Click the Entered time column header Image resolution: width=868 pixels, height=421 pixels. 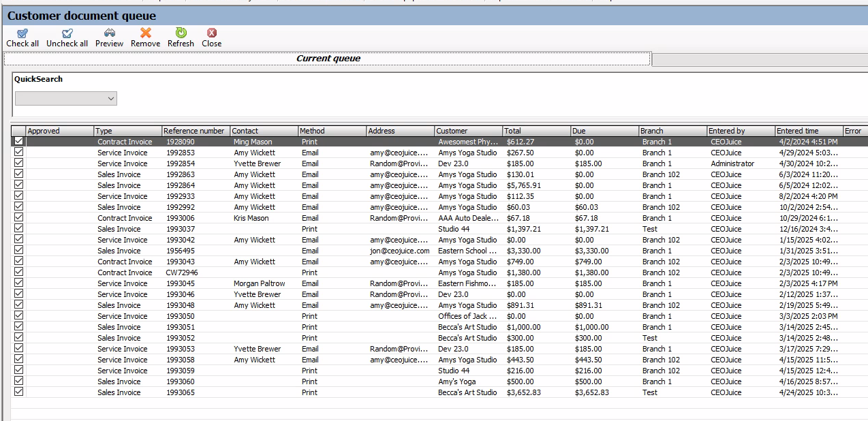[x=809, y=131]
